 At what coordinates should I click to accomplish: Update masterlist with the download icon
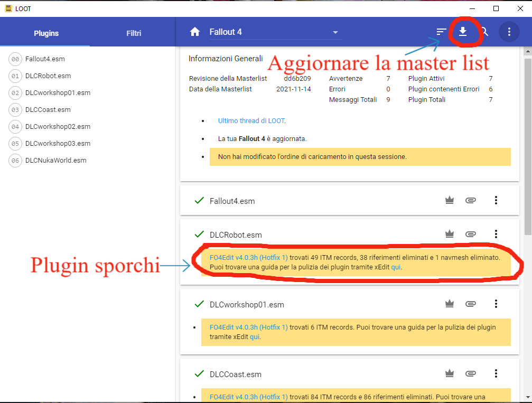[463, 32]
